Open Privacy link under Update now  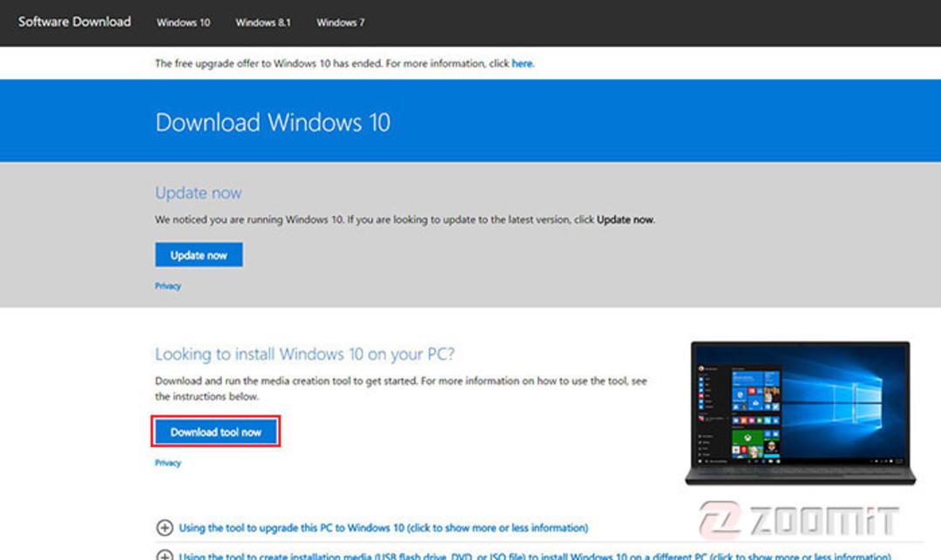tap(167, 286)
